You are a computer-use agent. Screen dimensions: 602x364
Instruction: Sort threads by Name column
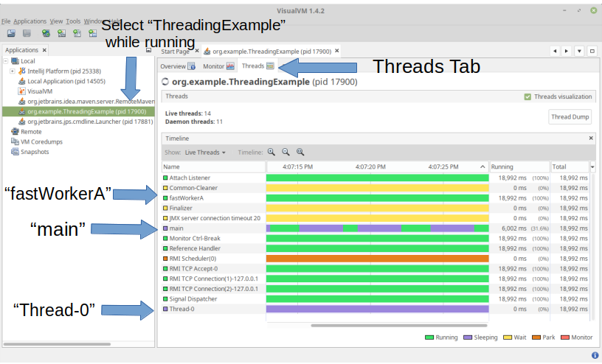coord(213,167)
